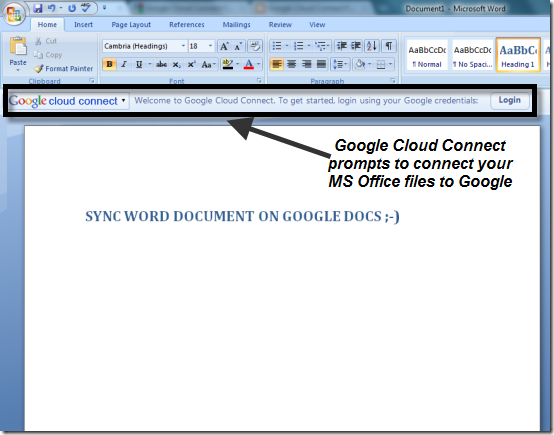Toggle superscript formatting

tap(191, 64)
